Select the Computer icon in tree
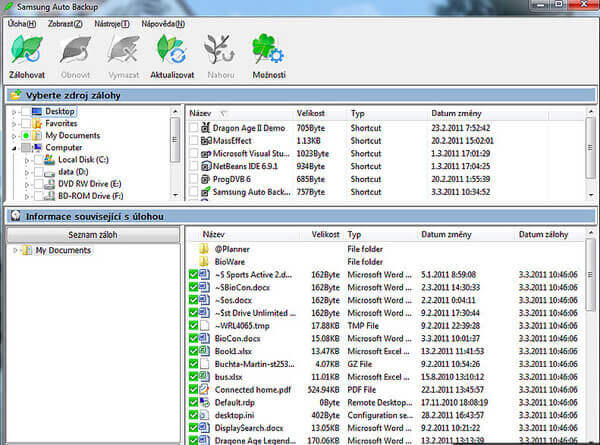 [x=37, y=147]
